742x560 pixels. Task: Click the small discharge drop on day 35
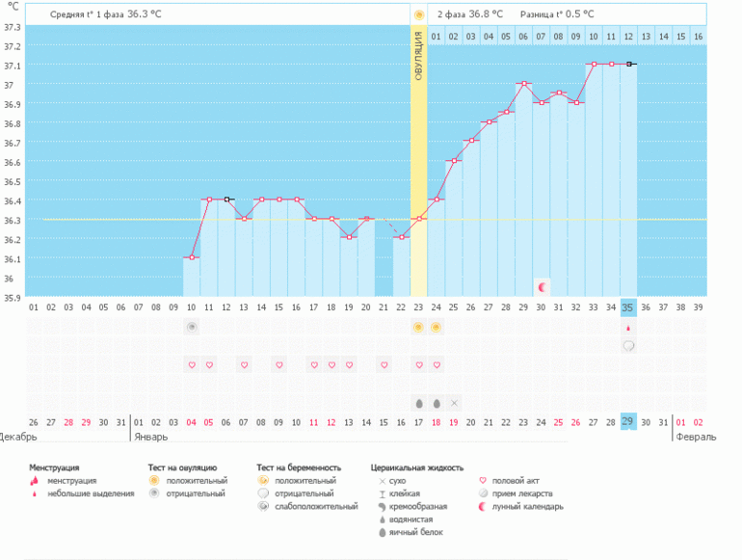[628, 328]
